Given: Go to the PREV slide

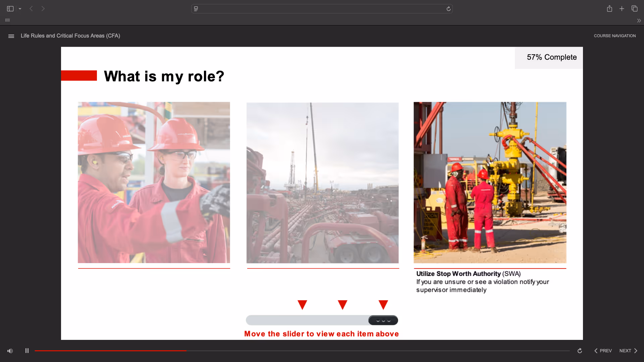Looking at the screenshot, I should point(603,351).
